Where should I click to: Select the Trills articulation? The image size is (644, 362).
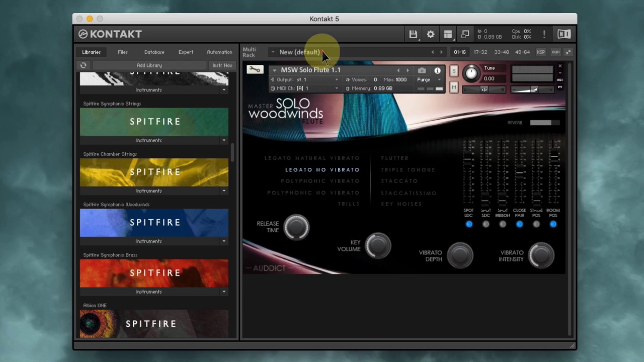(x=349, y=204)
